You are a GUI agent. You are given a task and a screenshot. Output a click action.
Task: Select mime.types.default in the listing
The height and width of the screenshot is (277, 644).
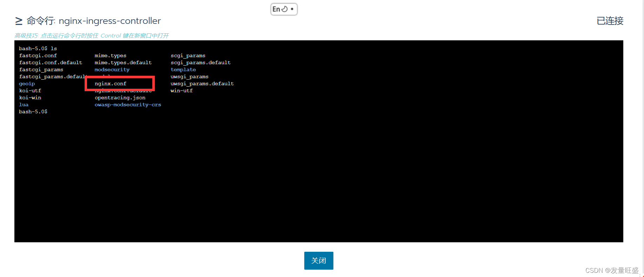(123, 62)
